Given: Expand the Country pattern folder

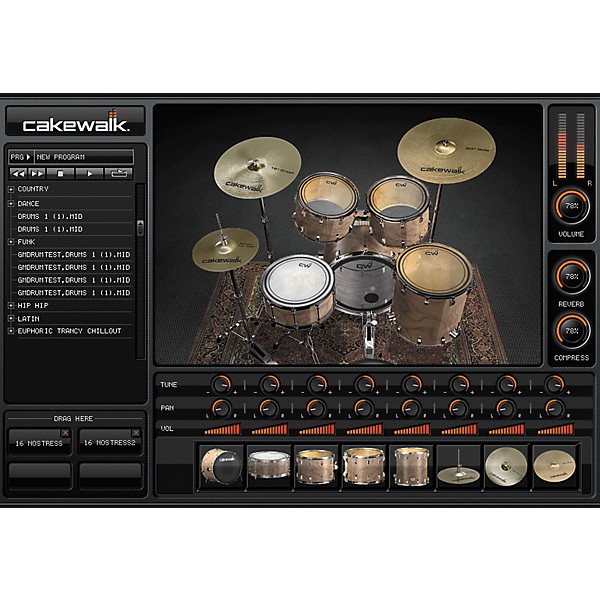Looking at the screenshot, I should (x=11, y=189).
